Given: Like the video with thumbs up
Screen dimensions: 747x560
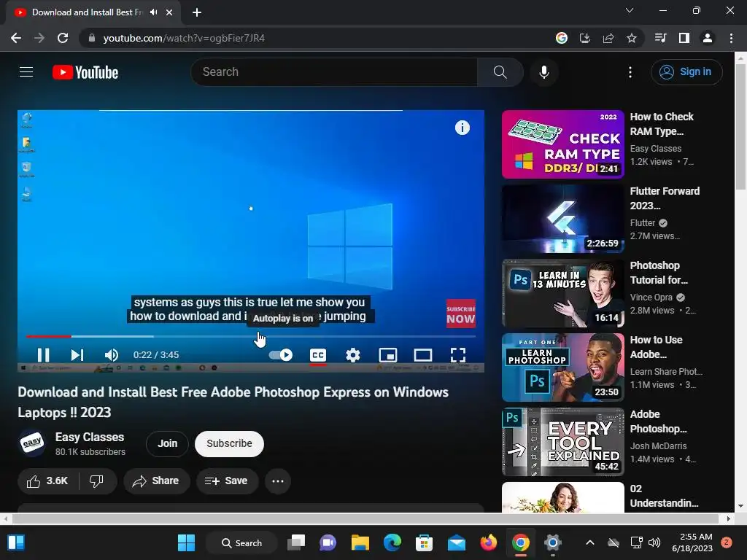Looking at the screenshot, I should point(47,481).
